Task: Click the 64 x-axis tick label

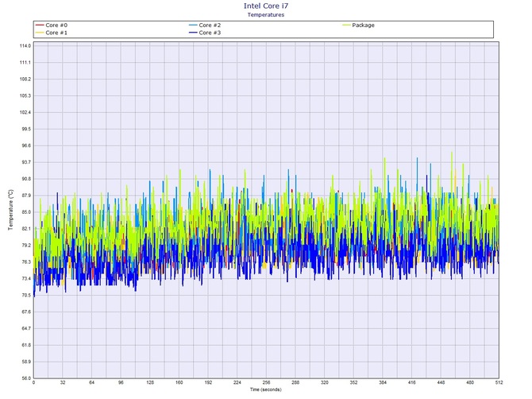Action: pos(92,382)
